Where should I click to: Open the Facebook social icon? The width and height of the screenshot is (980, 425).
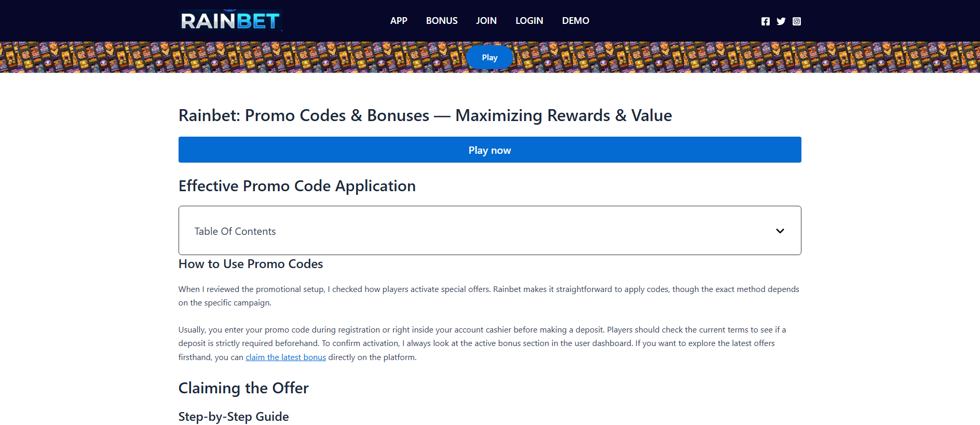[765, 21]
